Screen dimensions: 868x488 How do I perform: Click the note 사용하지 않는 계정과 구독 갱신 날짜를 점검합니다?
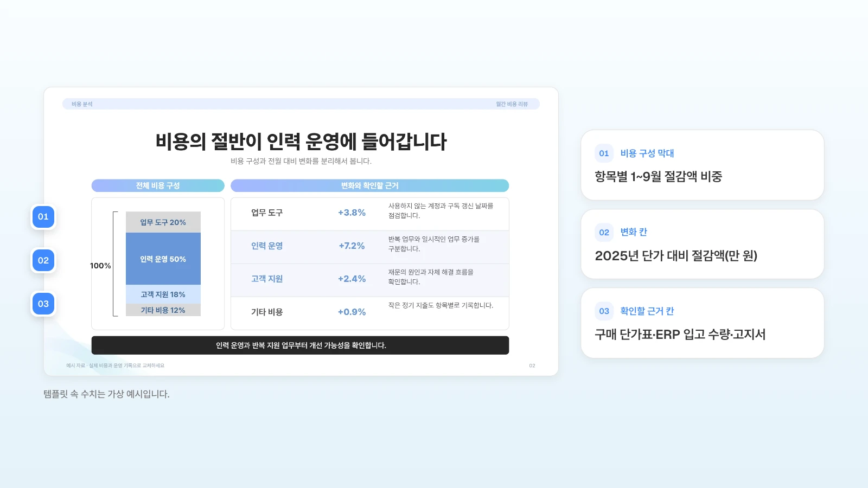(x=441, y=211)
